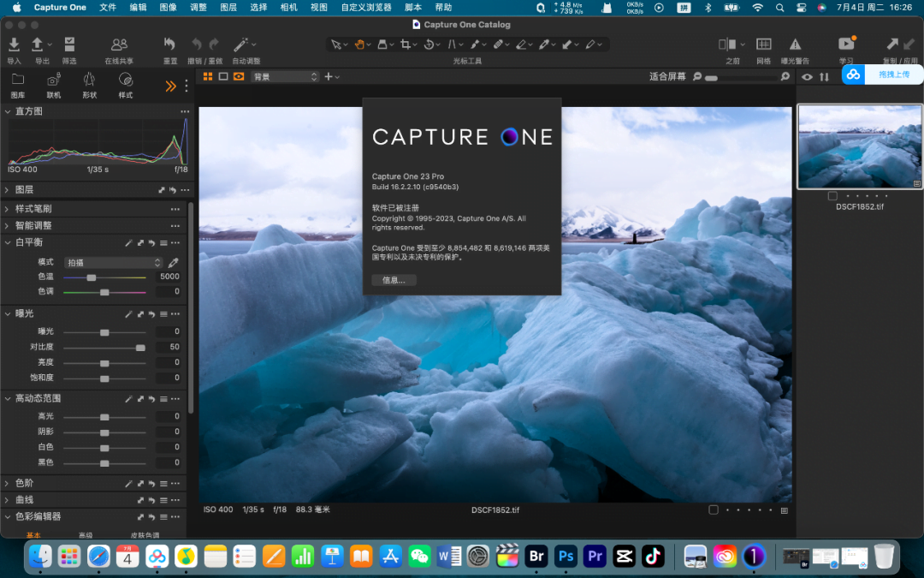Expand the 曲线 curves panel
The width and height of the screenshot is (924, 578).
click(x=8, y=499)
